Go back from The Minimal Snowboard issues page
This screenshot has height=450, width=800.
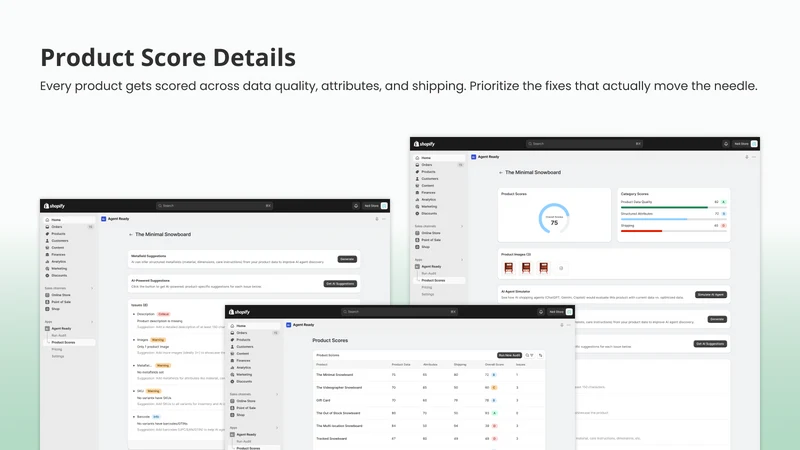click(131, 235)
